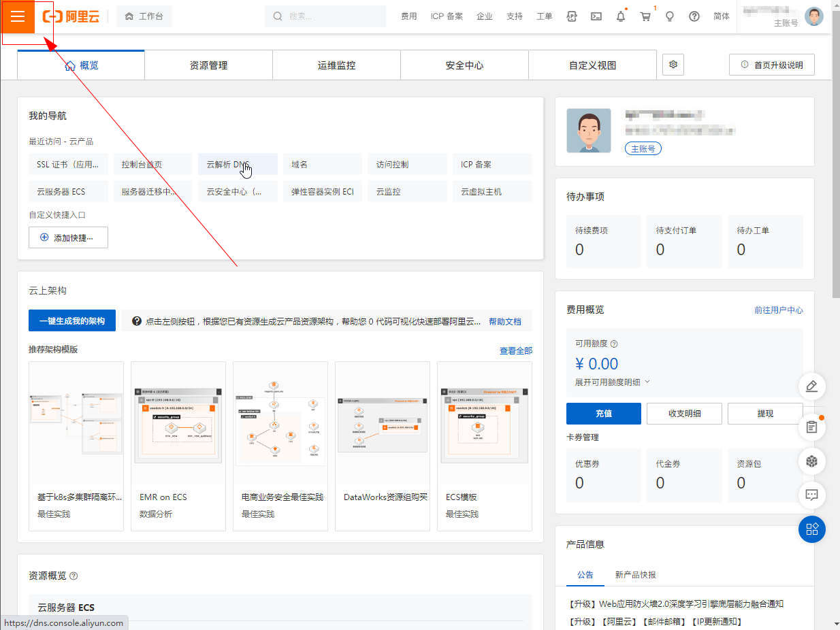This screenshot has height=630, width=840.
Task: Switch to the 运维监控 tab
Action: tap(336, 65)
